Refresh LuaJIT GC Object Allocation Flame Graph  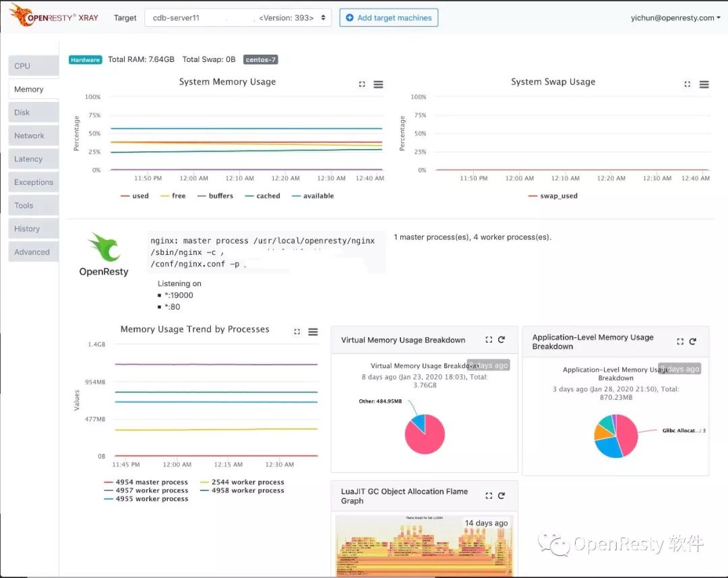point(502,496)
